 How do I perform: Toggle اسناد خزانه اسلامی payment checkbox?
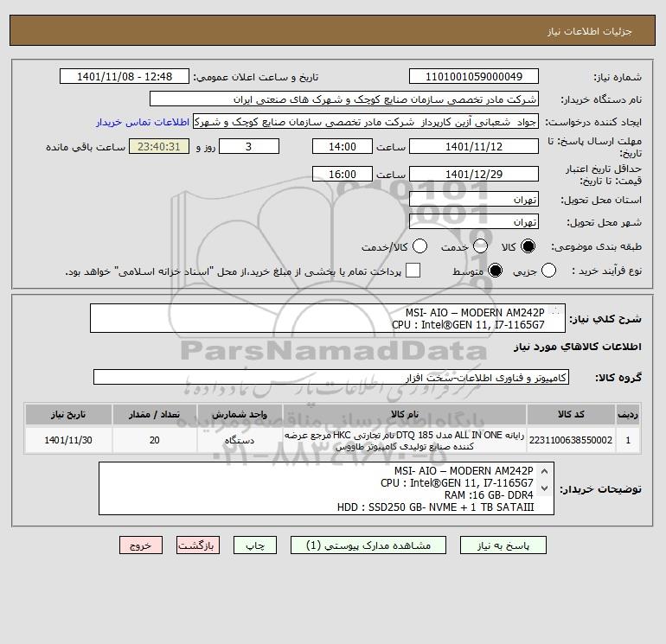pyautogui.click(x=413, y=271)
